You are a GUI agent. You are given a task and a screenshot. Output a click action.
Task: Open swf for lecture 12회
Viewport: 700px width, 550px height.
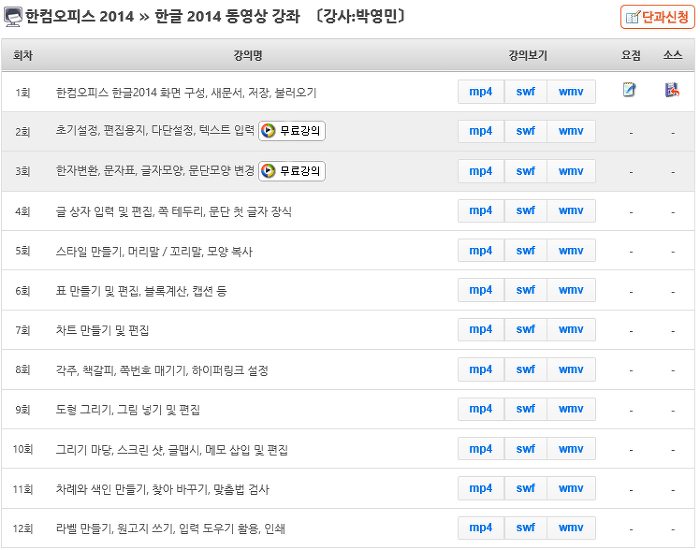[x=525, y=528]
